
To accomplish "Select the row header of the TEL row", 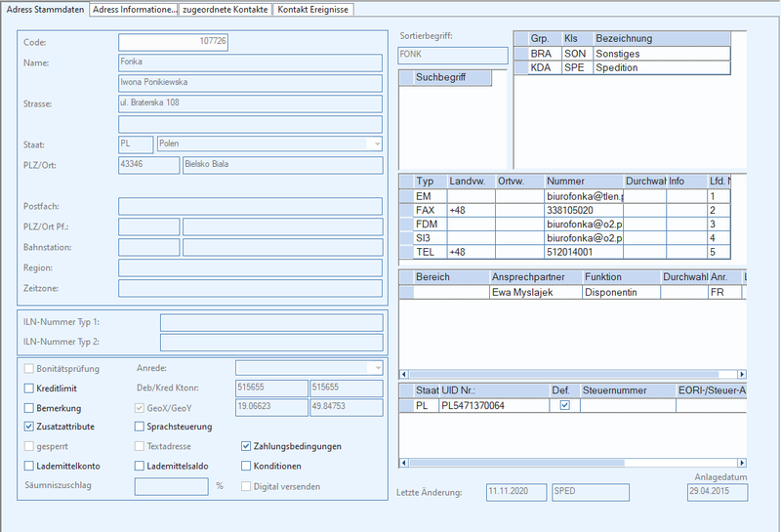I will click(407, 252).
